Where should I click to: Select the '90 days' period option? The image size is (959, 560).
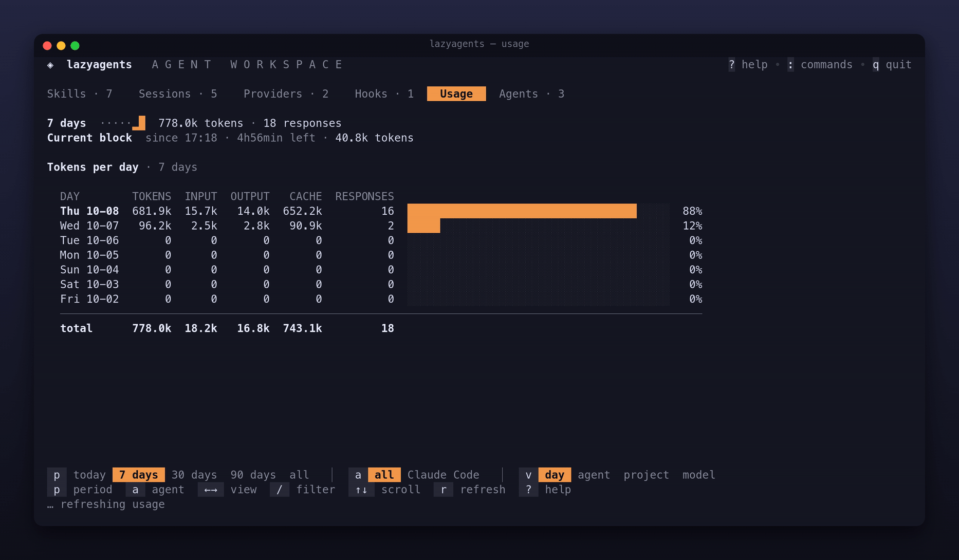coord(253,475)
